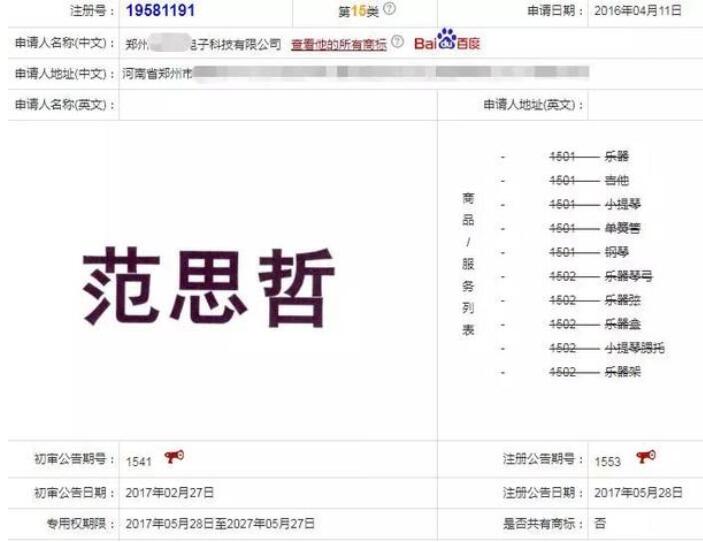Select the exclusive rights period 2017年05月28日至2027年05月27日
Viewport: 703px width, 542px height.
click(220, 524)
